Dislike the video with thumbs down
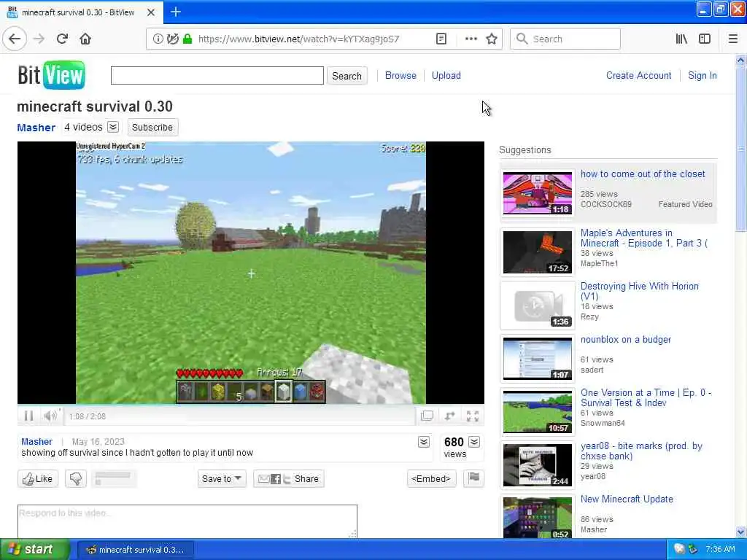Image resolution: width=747 pixels, height=560 pixels. click(x=76, y=478)
